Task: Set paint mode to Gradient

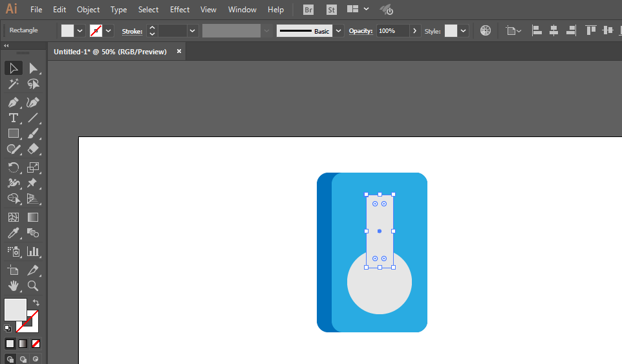Action: pos(23,344)
